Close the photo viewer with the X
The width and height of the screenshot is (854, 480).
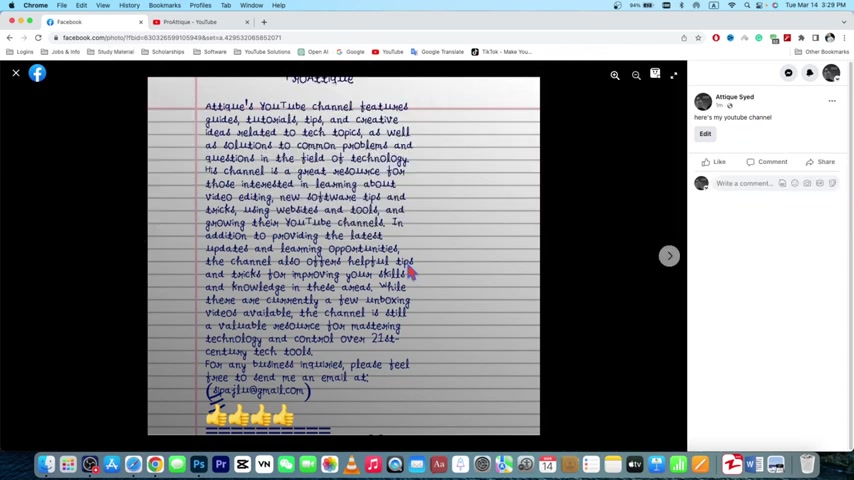click(16, 73)
